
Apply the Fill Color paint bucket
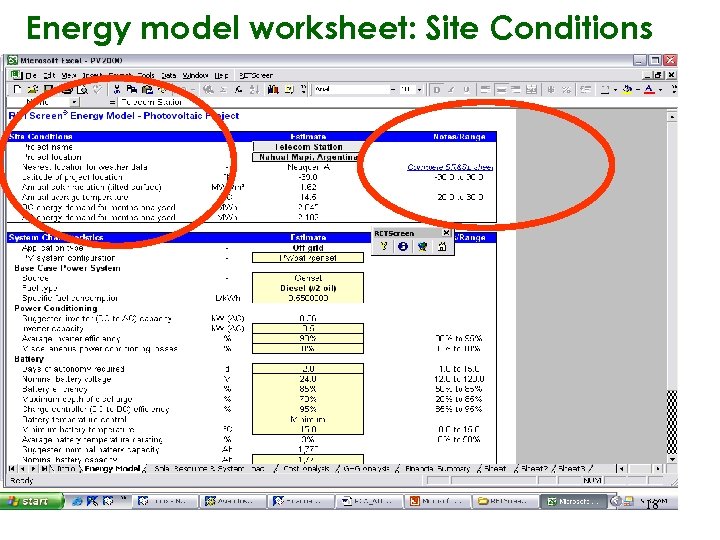(x=627, y=90)
